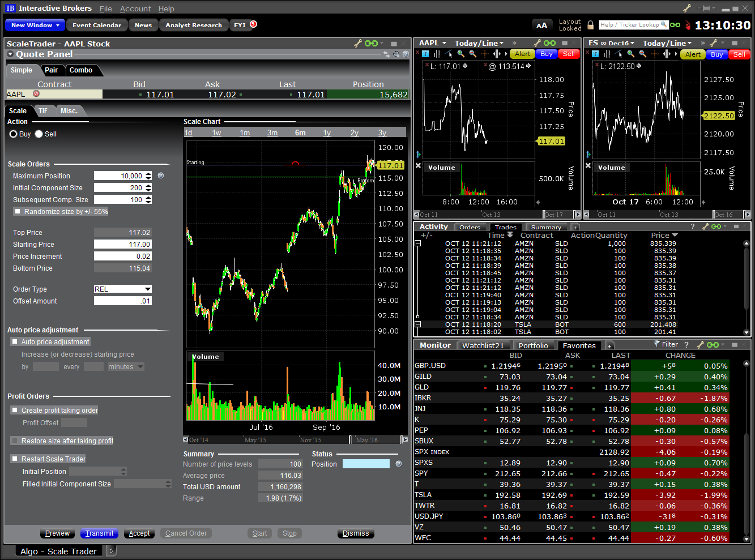Zoom in on the AAPL chart with magnifier icon
755x560 pixels.
(460, 54)
